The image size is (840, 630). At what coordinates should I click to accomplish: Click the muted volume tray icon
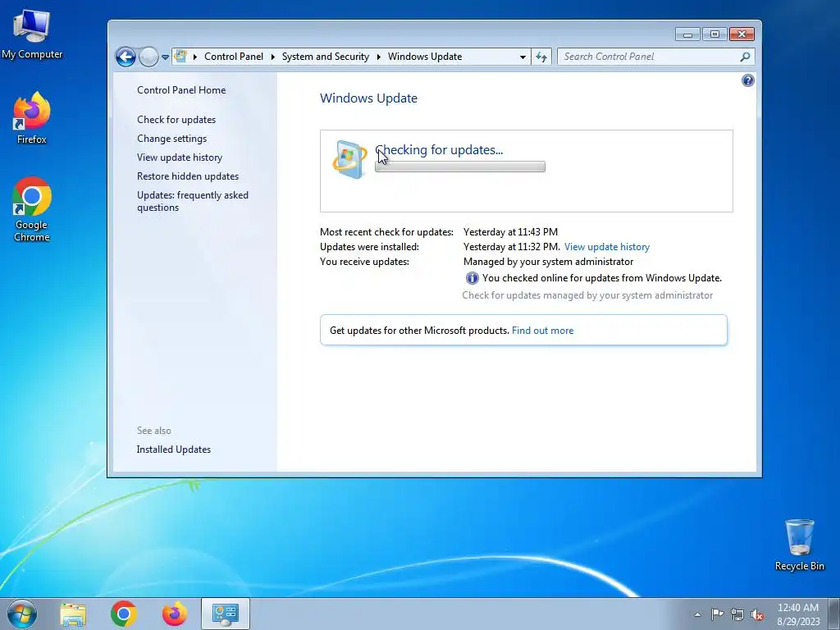click(x=757, y=615)
